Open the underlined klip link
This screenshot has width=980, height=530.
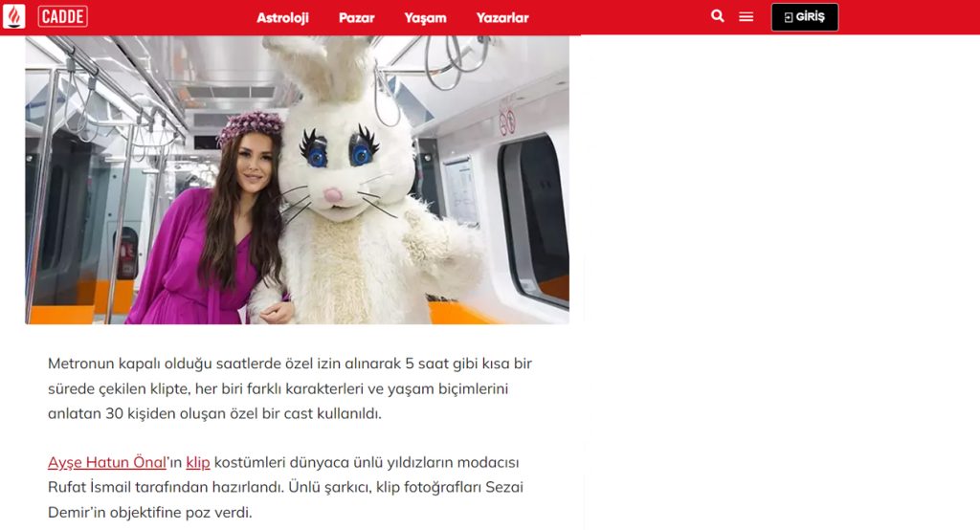(x=197, y=463)
